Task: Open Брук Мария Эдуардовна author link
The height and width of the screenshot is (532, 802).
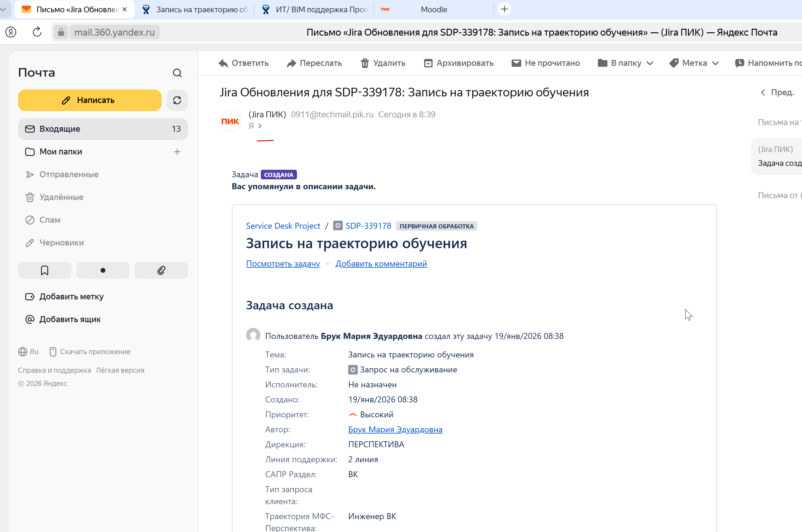Action: [x=395, y=430]
